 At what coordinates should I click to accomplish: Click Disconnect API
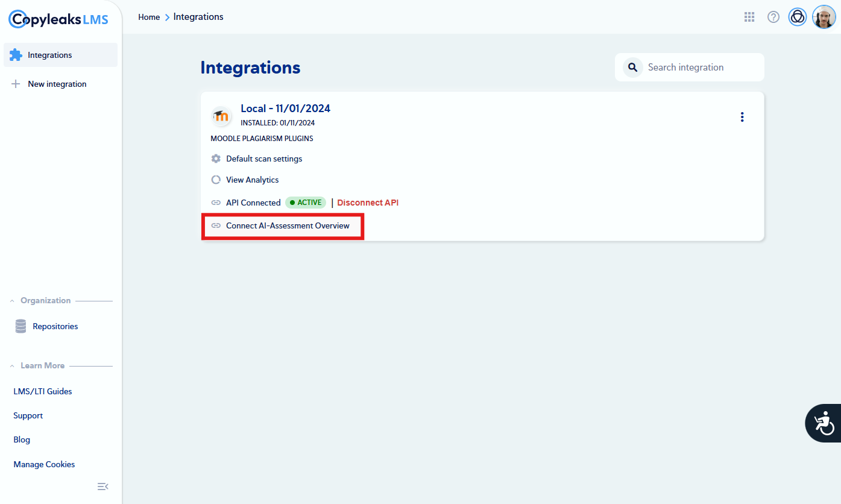click(x=368, y=203)
